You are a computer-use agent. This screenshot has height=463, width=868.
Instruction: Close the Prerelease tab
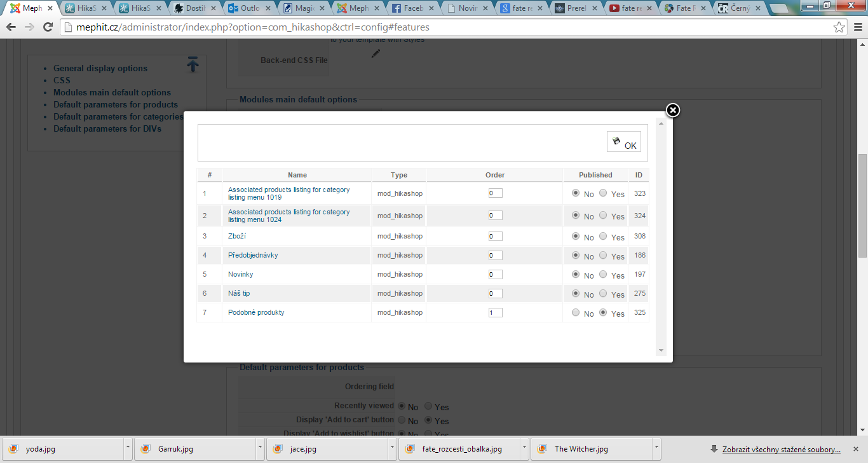click(x=595, y=9)
